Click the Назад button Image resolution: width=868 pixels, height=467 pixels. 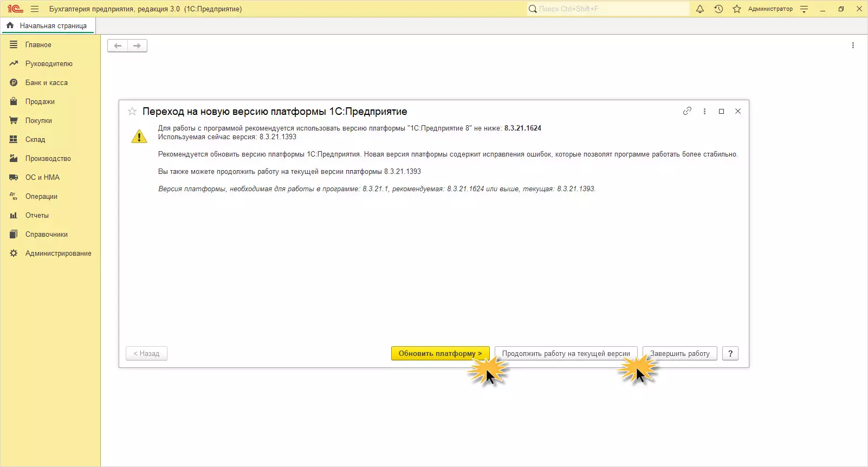click(x=146, y=353)
